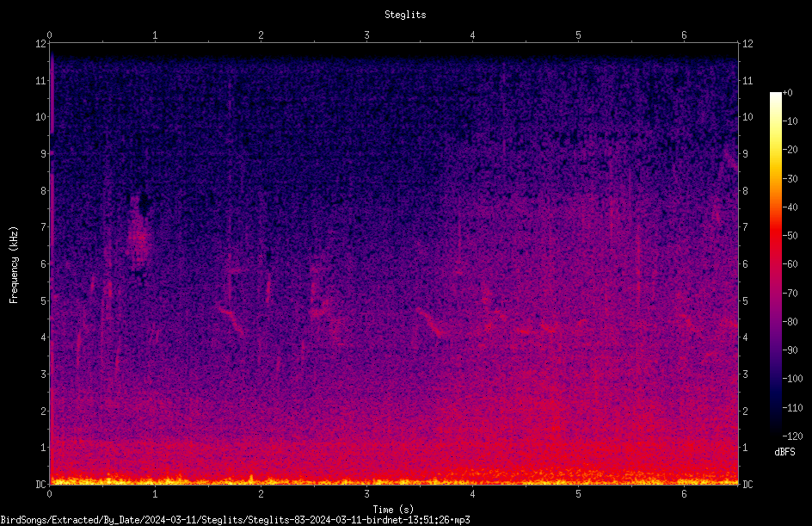The width and height of the screenshot is (812, 526).
Task: Click the 3 second bottom time marker
Action: tap(366, 494)
